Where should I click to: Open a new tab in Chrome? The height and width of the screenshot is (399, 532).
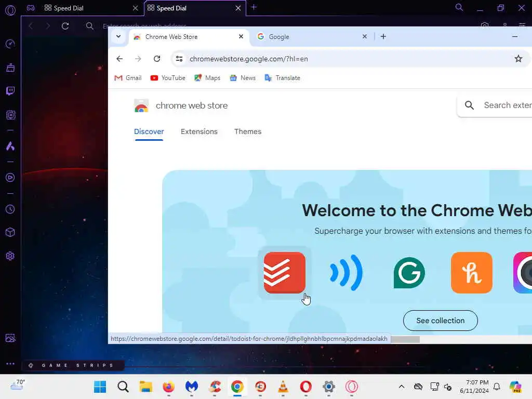[x=383, y=36]
